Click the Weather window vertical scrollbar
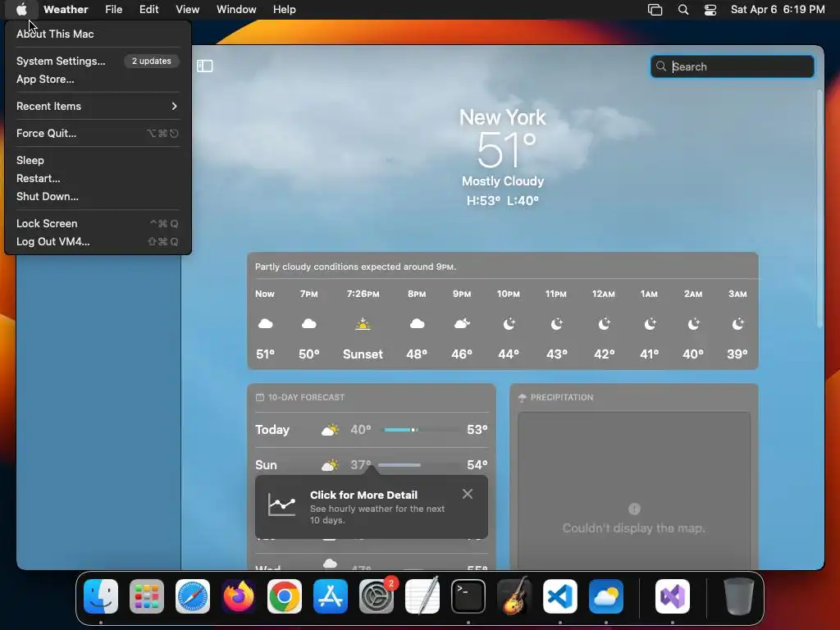This screenshot has width=840, height=630. tap(819, 209)
